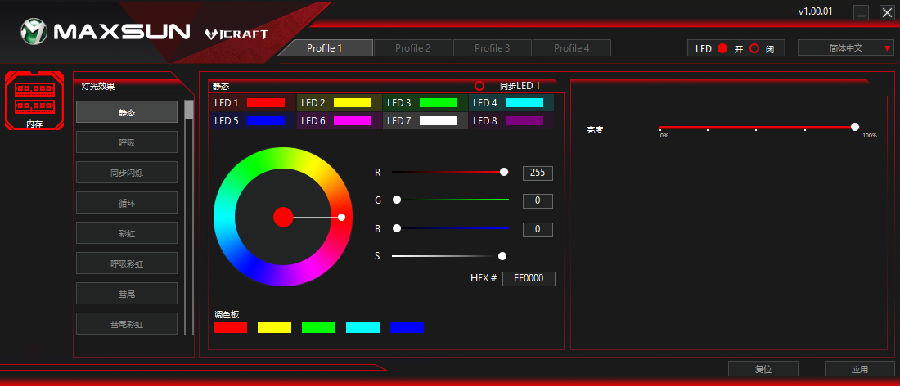Select LED 4 cyan swatch
Screen dimensions: 900x386
(525, 103)
